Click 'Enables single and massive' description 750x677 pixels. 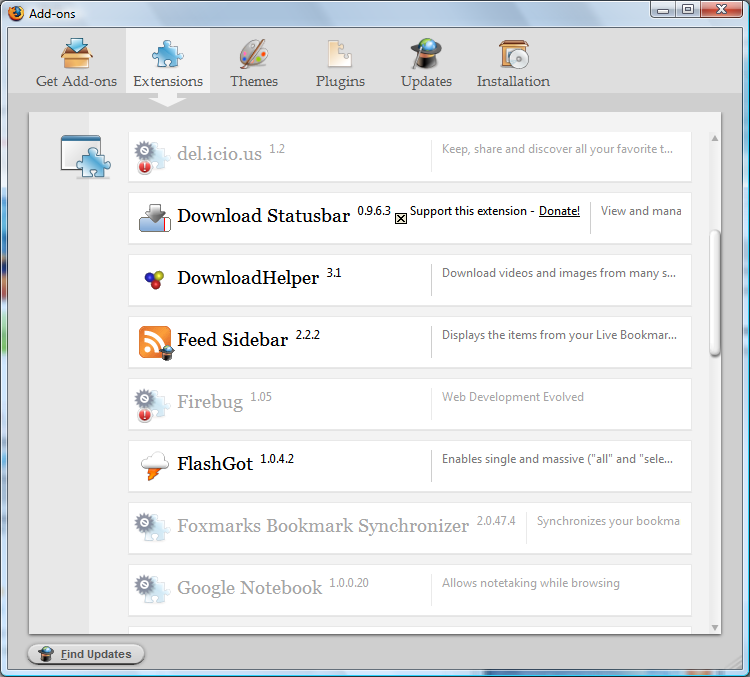click(557, 459)
